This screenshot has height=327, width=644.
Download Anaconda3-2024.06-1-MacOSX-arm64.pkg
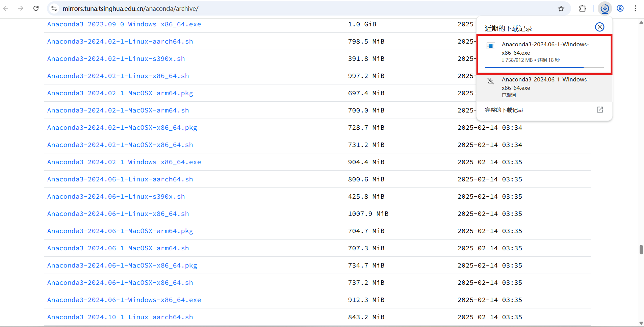pyautogui.click(x=120, y=231)
